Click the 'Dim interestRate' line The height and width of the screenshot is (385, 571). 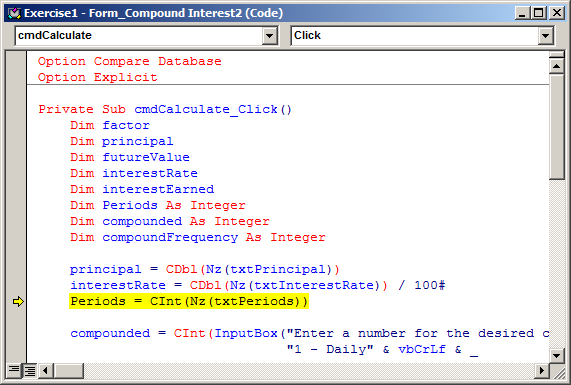click(x=134, y=173)
